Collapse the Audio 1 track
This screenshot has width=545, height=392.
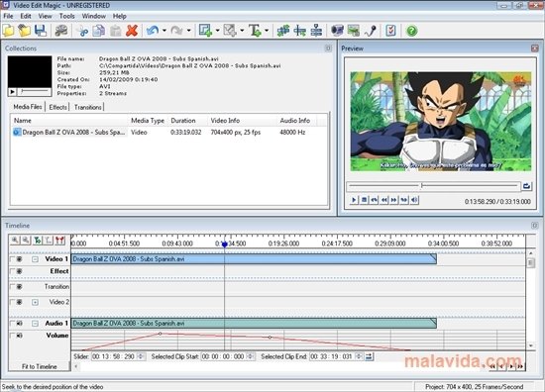(35, 324)
